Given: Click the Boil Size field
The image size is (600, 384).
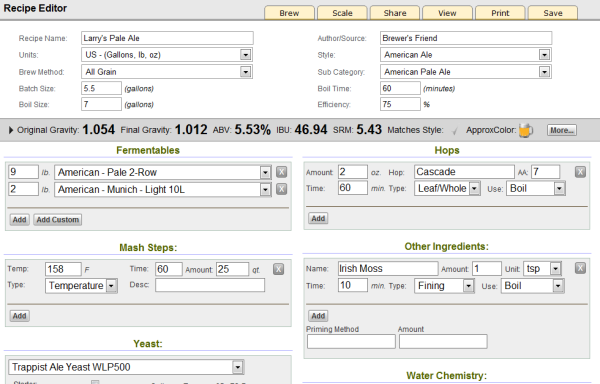Looking at the screenshot, I should click(101, 104).
